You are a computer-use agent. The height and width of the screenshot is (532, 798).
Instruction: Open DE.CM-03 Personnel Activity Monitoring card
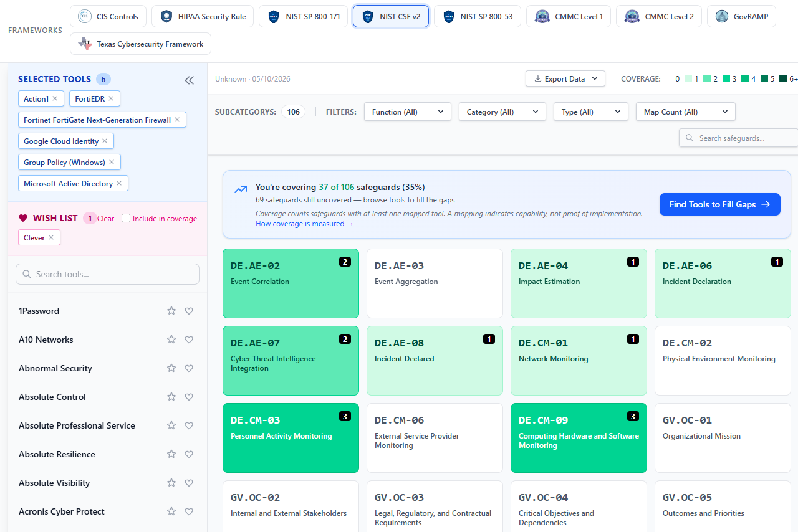click(x=291, y=438)
